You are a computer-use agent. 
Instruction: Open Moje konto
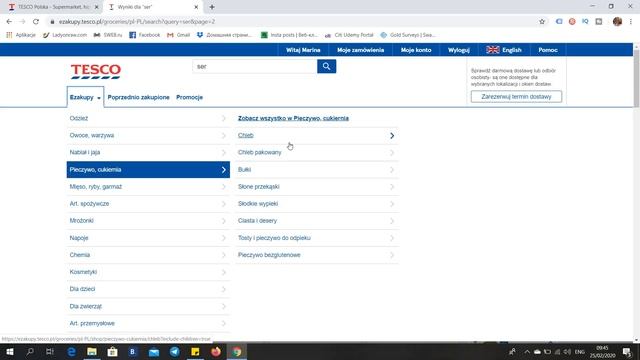(416, 50)
